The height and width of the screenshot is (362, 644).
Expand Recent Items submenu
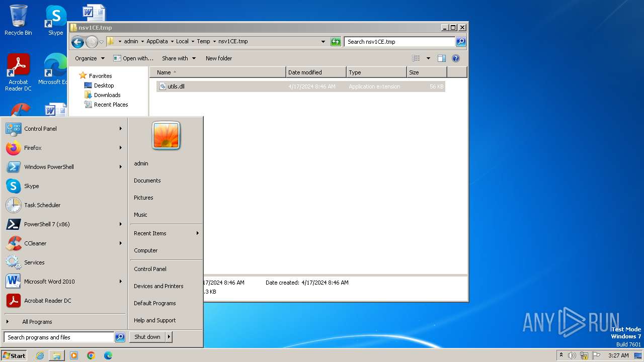coord(166,233)
